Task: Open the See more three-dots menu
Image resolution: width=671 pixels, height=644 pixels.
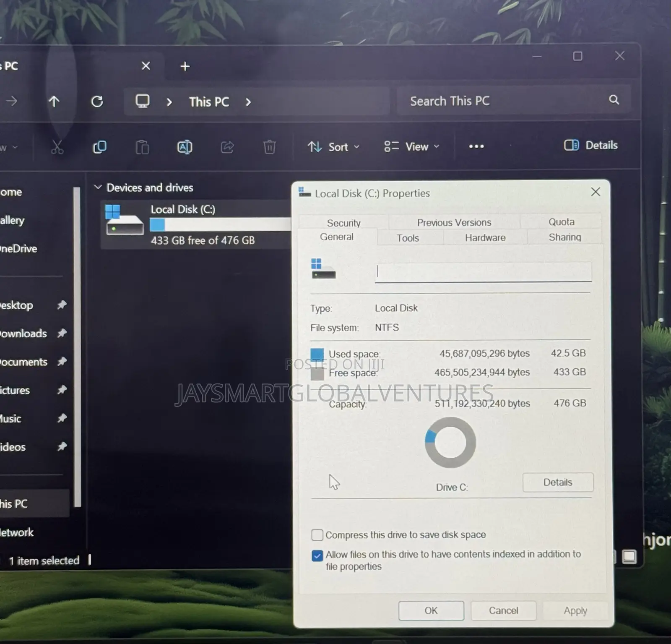Action: [x=476, y=146]
